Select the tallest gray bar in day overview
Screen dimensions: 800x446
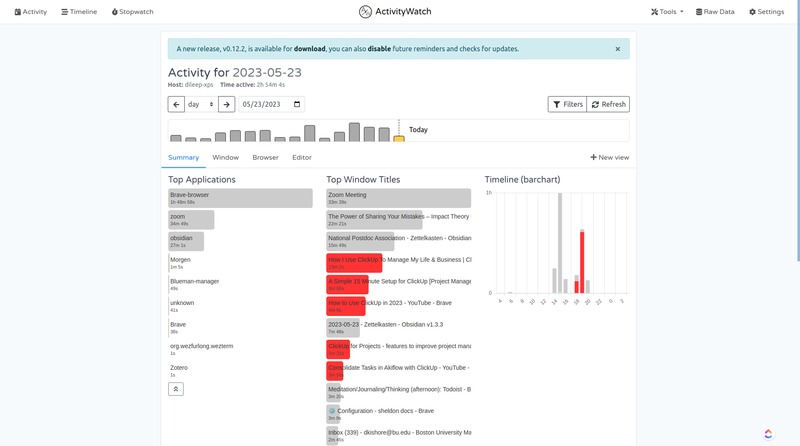click(x=354, y=132)
